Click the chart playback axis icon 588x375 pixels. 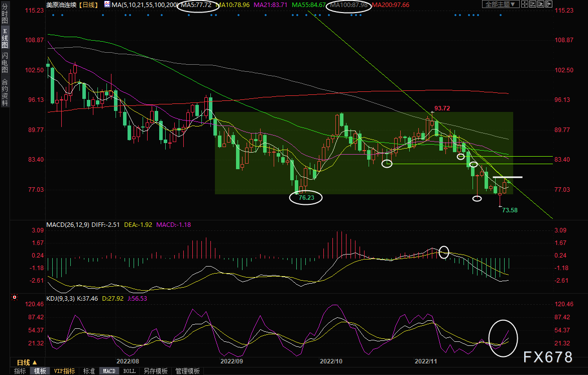(541, 4)
